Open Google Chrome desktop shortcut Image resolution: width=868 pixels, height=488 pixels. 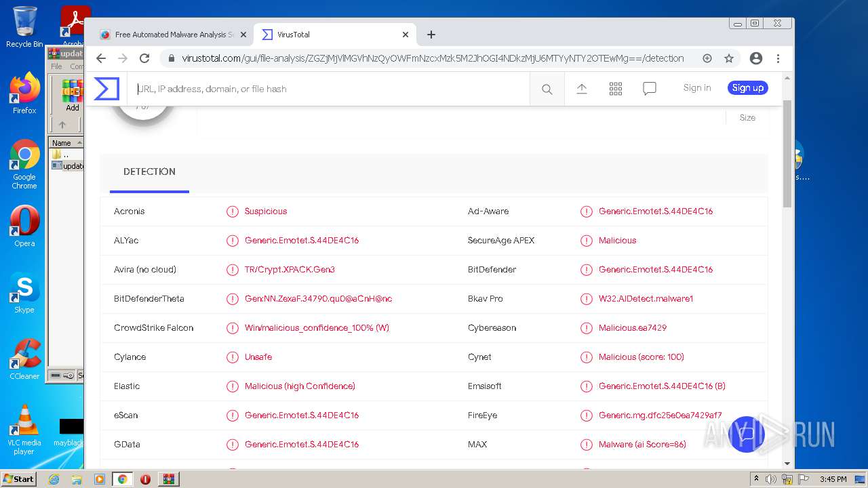click(24, 165)
